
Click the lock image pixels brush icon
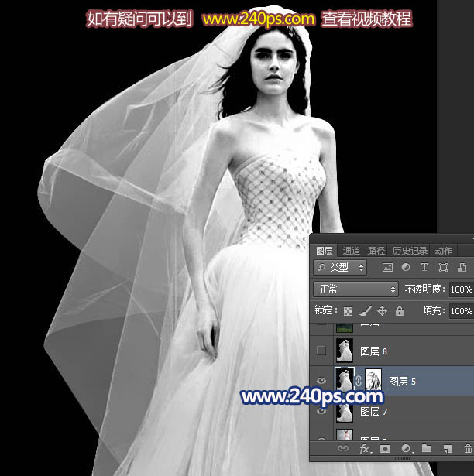[366, 311]
